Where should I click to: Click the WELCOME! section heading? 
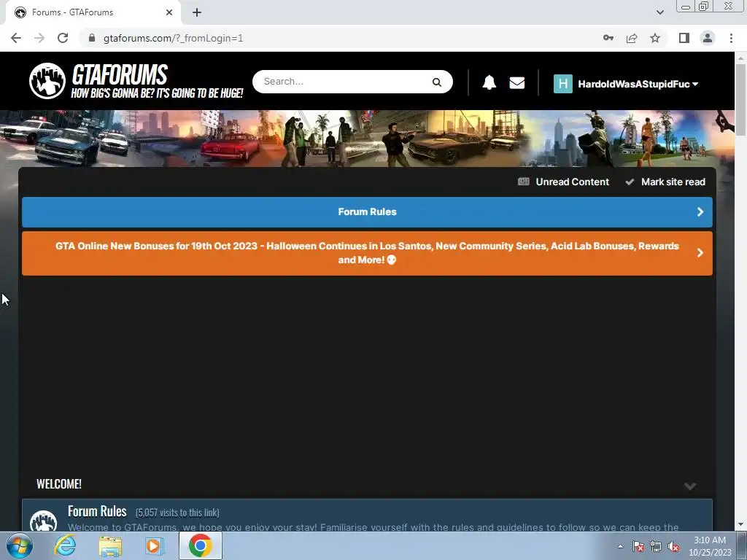(x=59, y=484)
